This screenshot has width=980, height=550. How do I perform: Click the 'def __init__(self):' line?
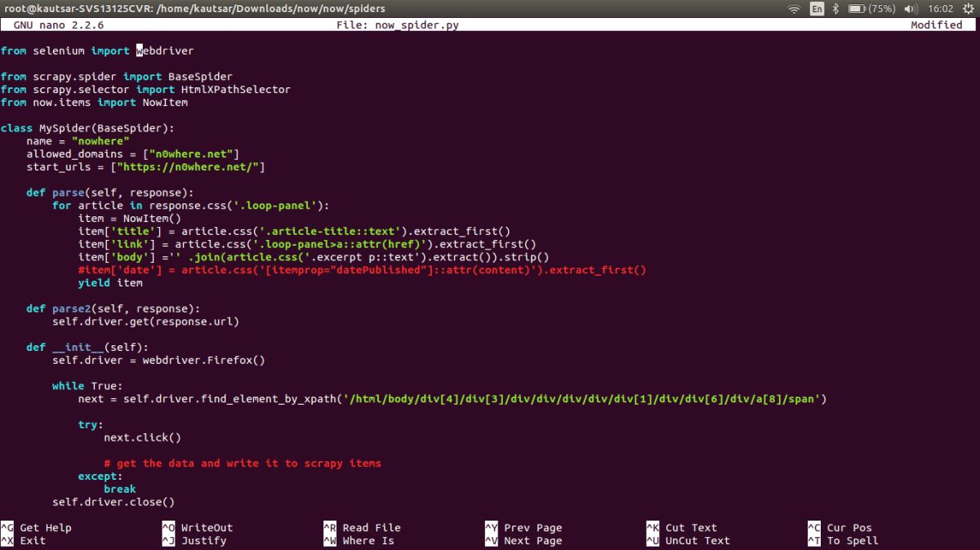(87, 348)
